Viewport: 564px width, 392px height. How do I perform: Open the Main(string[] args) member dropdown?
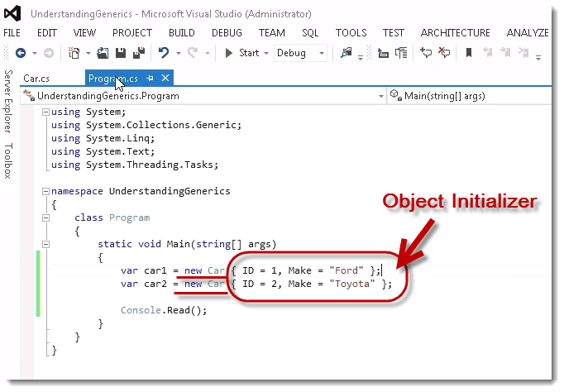click(x=470, y=96)
